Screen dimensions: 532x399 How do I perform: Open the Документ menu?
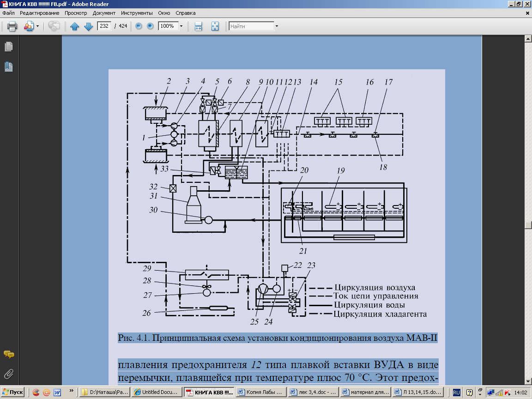tap(104, 13)
